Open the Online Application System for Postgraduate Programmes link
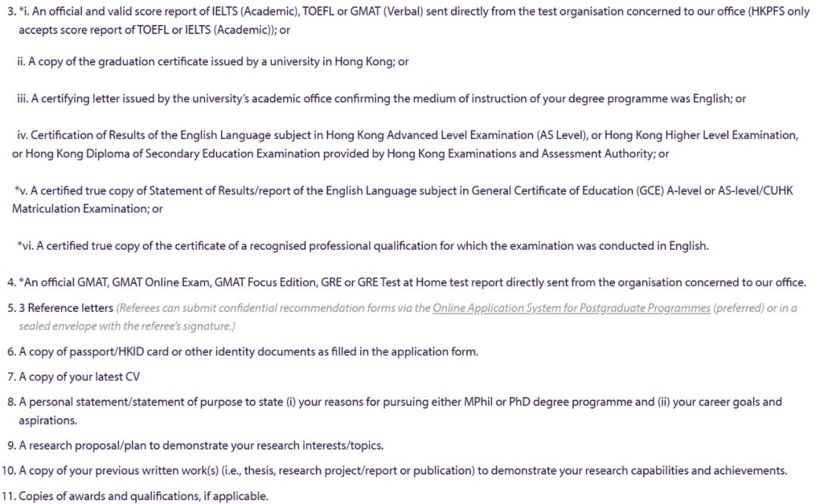The height and width of the screenshot is (504, 820). pos(571,308)
